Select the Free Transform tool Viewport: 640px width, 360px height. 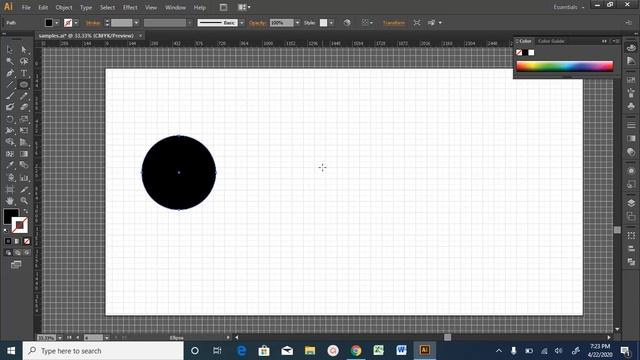click(24, 130)
